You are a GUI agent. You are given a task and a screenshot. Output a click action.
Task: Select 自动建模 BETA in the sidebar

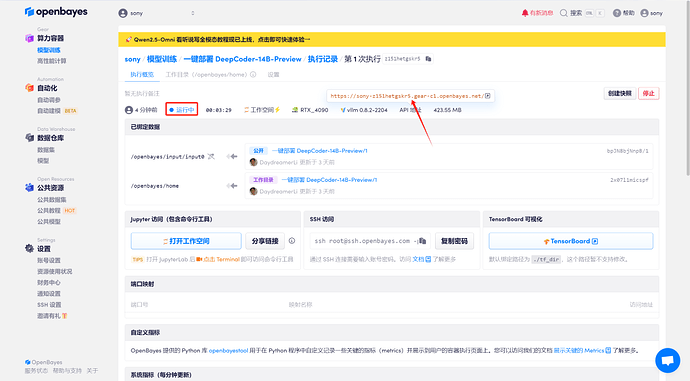[57, 111]
